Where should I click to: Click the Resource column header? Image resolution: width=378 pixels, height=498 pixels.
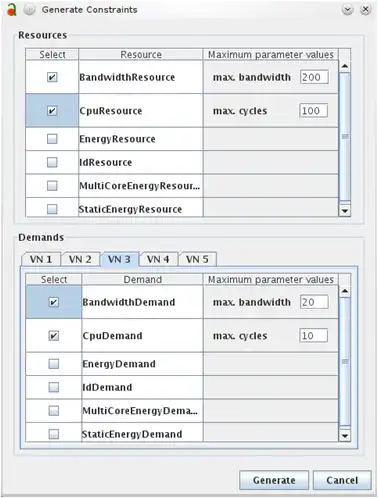coord(141,54)
